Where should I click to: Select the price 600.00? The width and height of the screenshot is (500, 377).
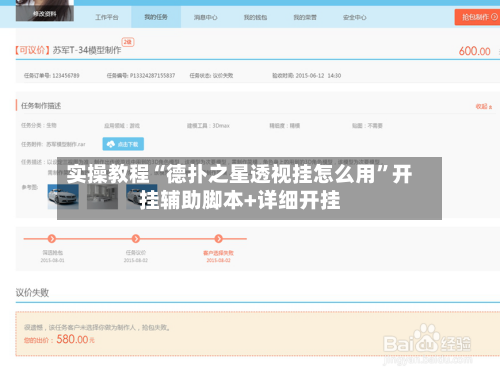(x=474, y=51)
